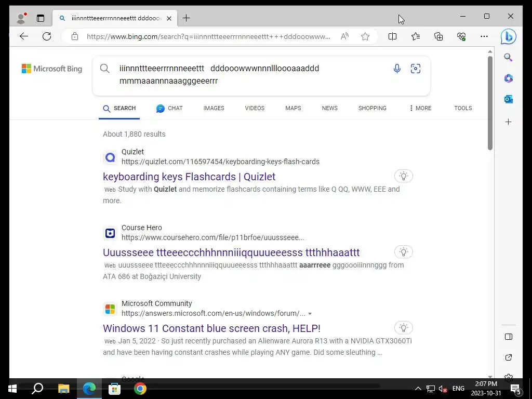Screen dimensions: 532x399
Task: Open sidebar Search tool
Action: 508,57
